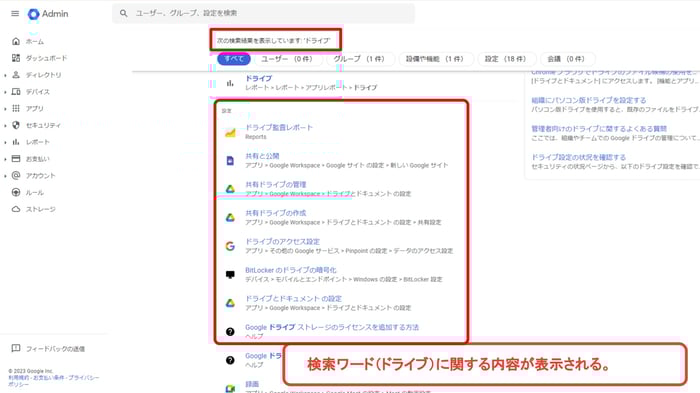Click the アカウント at-sign icon
The image size is (700, 393).
click(x=16, y=176)
